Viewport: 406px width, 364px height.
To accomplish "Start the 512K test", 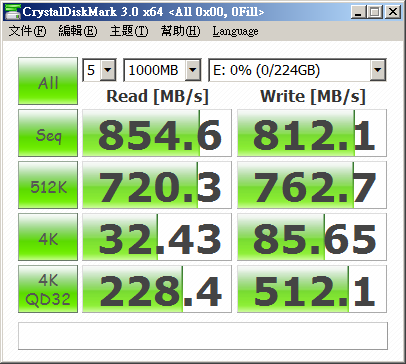I will click(x=48, y=185).
